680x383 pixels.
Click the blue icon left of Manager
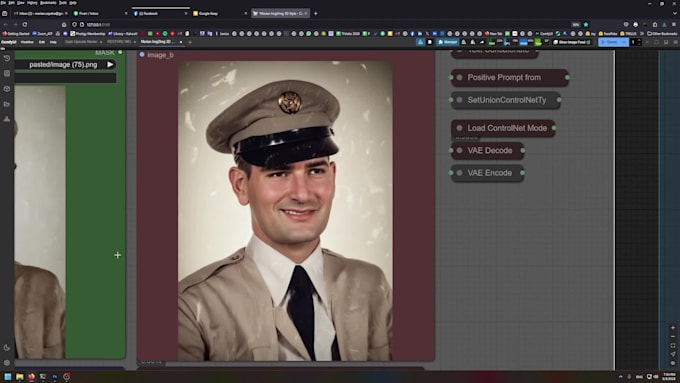pos(420,42)
